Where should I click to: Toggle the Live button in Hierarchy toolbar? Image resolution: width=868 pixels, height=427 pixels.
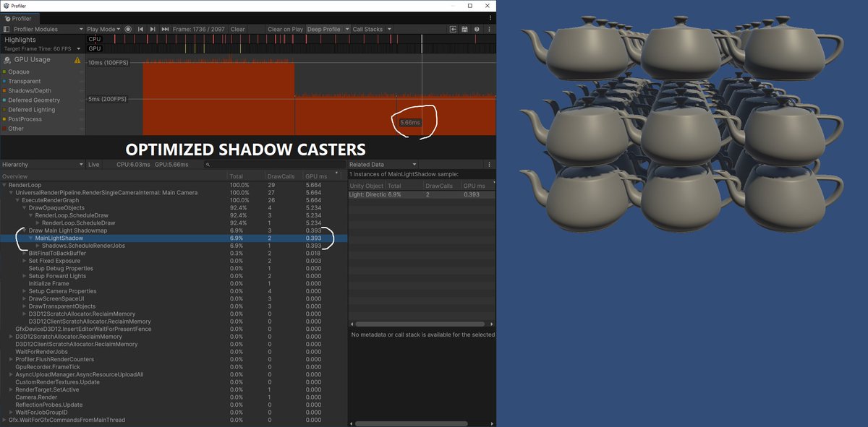(94, 165)
